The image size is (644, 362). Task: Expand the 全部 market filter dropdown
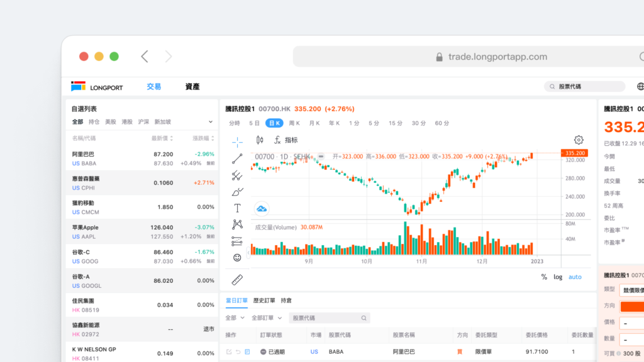pyautogui.click(x=234, y=318)
